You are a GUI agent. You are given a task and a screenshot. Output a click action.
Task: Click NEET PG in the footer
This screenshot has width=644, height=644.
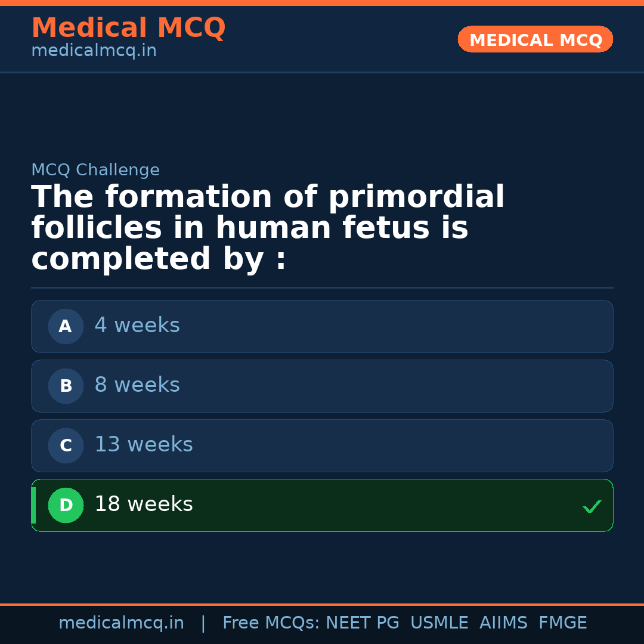click(x=363, y=623)
